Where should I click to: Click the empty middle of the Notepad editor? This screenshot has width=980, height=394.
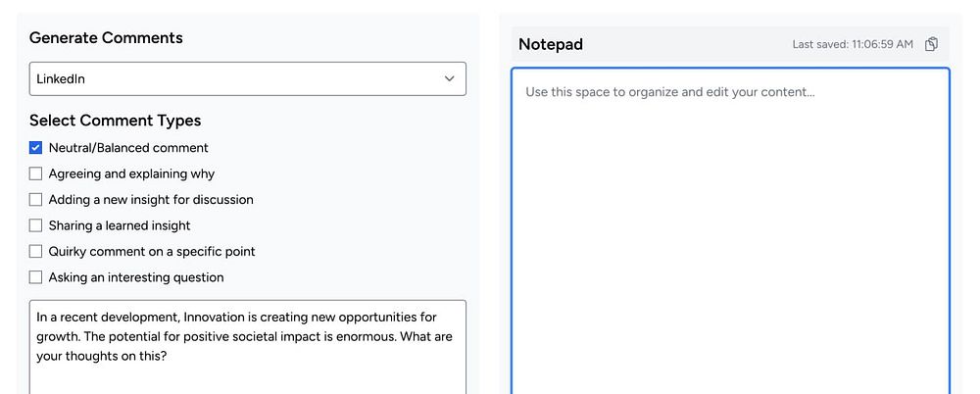[x=730, y=245]
